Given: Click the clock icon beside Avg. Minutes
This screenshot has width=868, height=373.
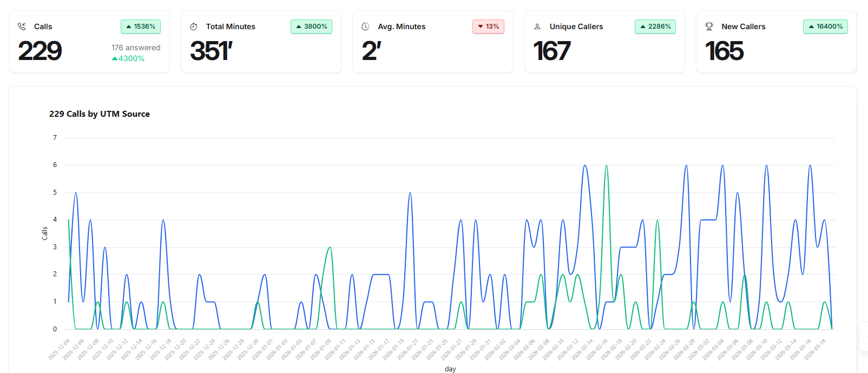Looking at the screenshot, I should click(366, 26).
